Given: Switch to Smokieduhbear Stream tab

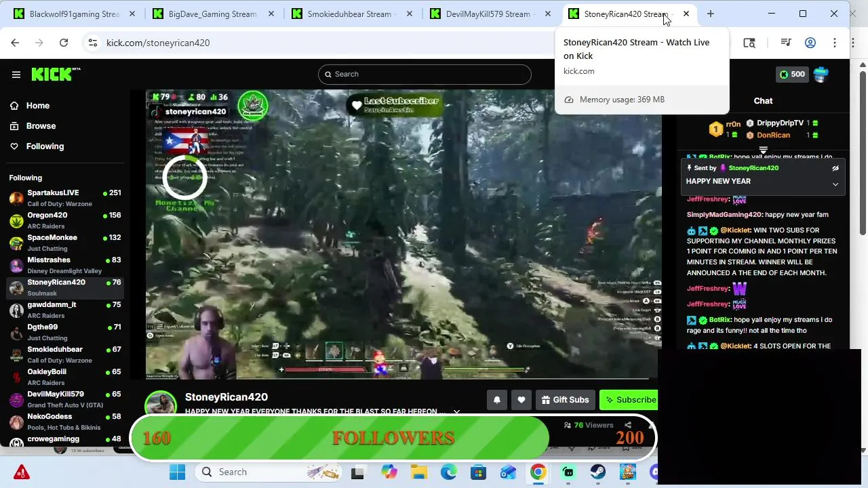Looking at the screenshot, I should click(x=351, y=14).
